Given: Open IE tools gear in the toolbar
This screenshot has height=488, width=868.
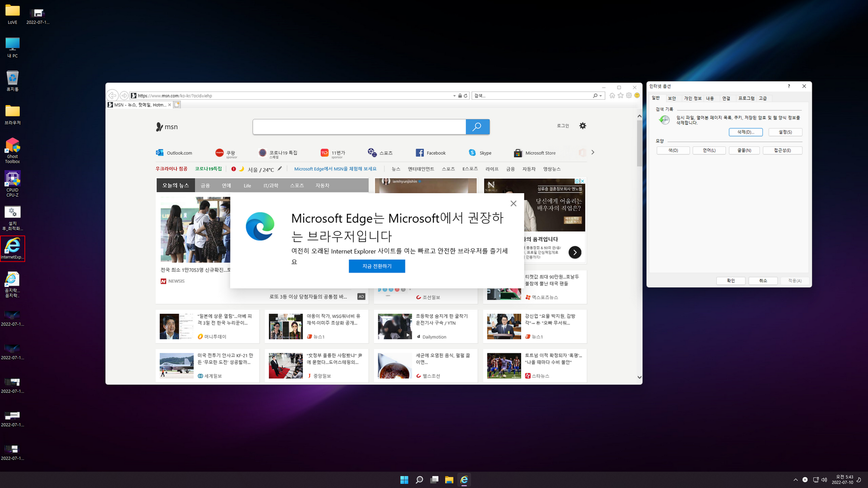Looking at the screenshot, I should click(x=629, y=95).
